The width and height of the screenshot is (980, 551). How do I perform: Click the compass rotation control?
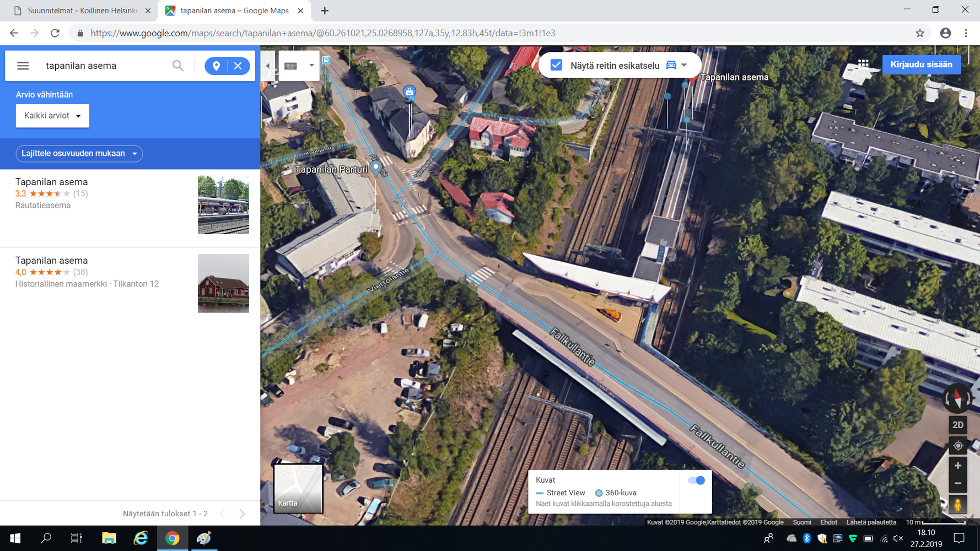(957, 398)
